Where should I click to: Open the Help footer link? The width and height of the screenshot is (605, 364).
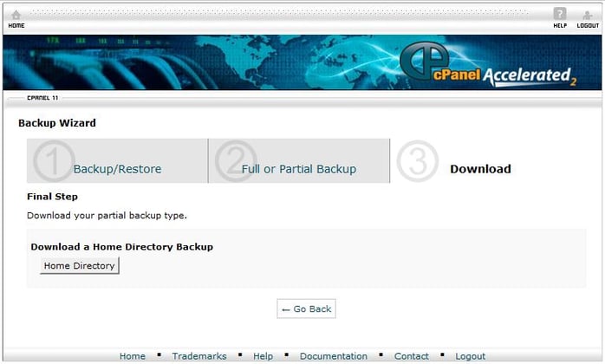pos(263,356)
